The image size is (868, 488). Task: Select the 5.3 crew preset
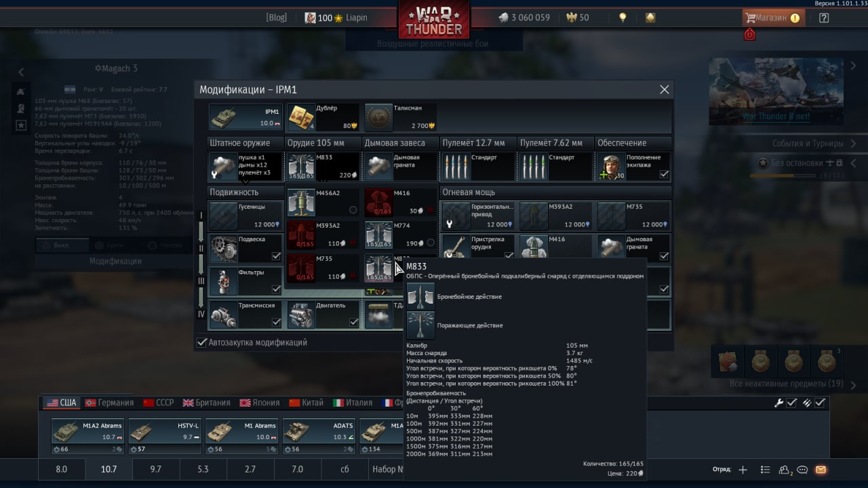click(203, 469)
